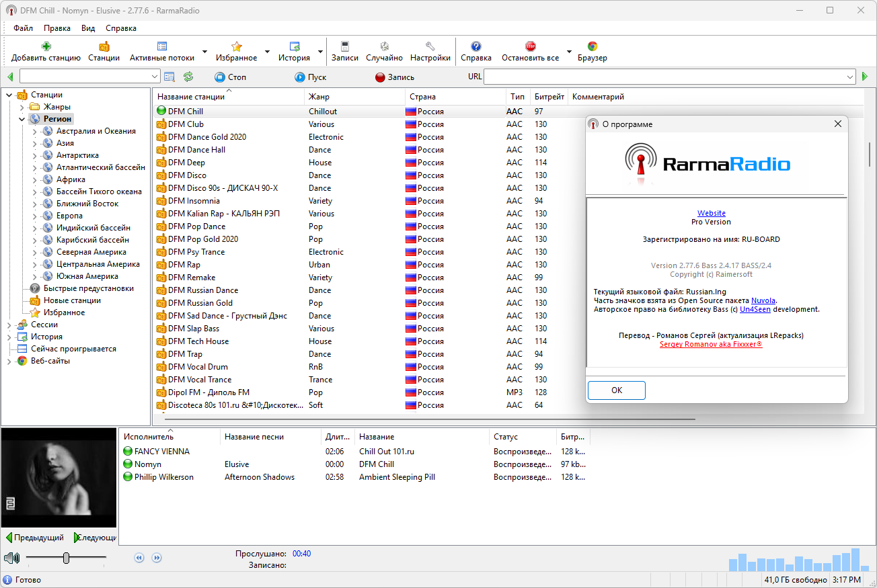Click the search list icon beside search box

169,77
